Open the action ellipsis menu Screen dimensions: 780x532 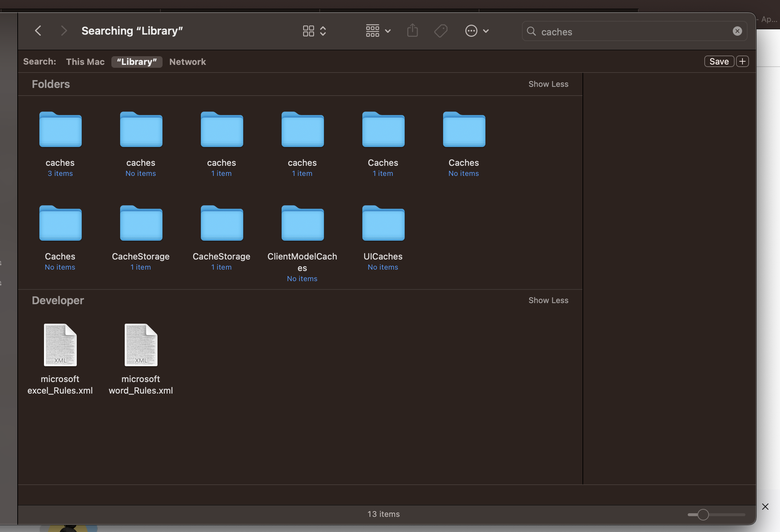tap(477, 31)
